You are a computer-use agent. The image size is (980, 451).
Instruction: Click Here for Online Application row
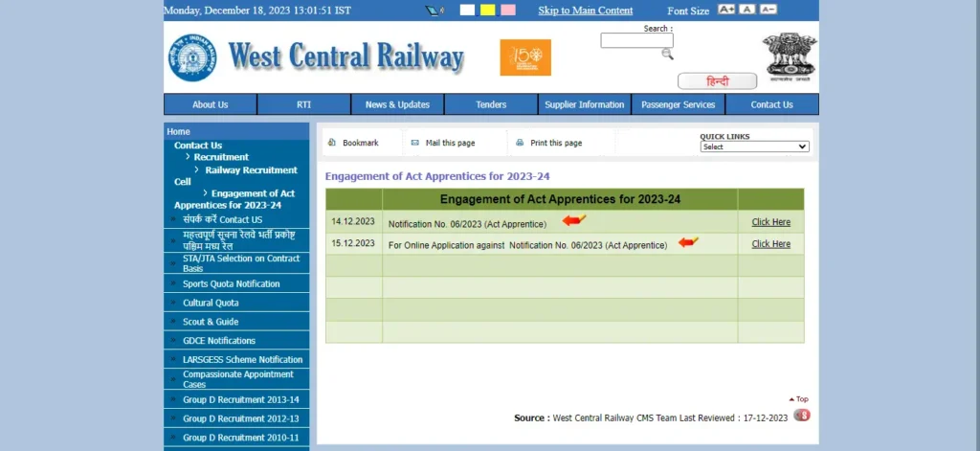770,244
